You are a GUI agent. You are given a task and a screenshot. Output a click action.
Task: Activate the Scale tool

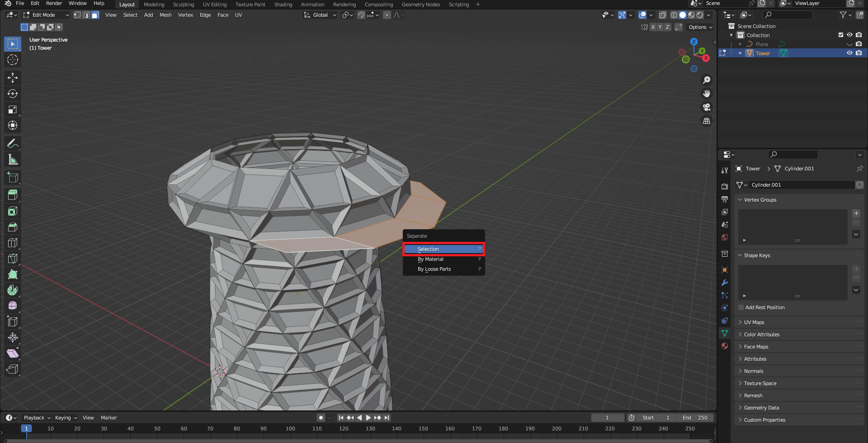tap(13, 109)
